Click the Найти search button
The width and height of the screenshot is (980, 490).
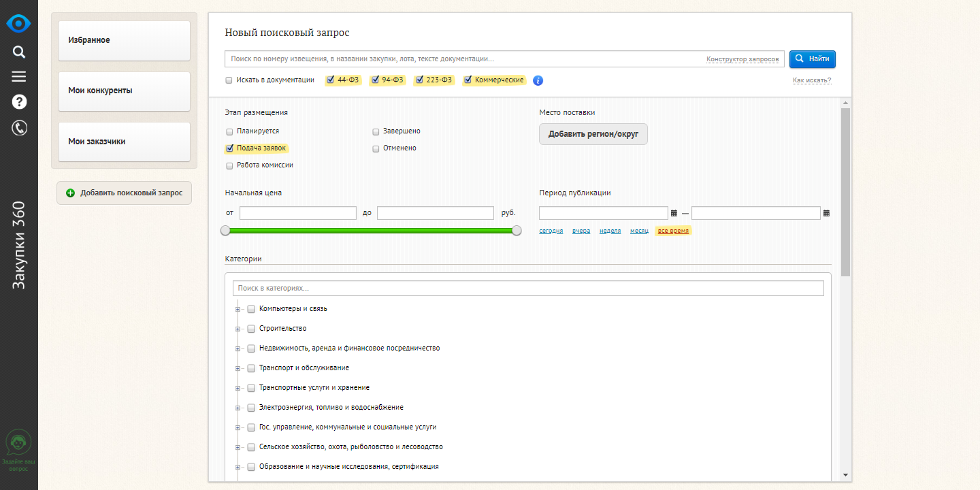point(813,59)
